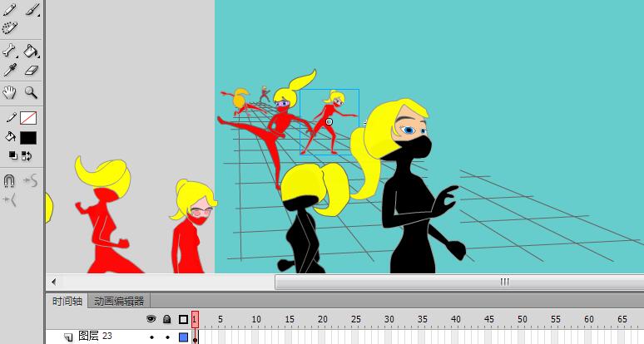Select the Pencil tool
The height and width of the screenshot is (344, 644).
(x=10, y=9)
